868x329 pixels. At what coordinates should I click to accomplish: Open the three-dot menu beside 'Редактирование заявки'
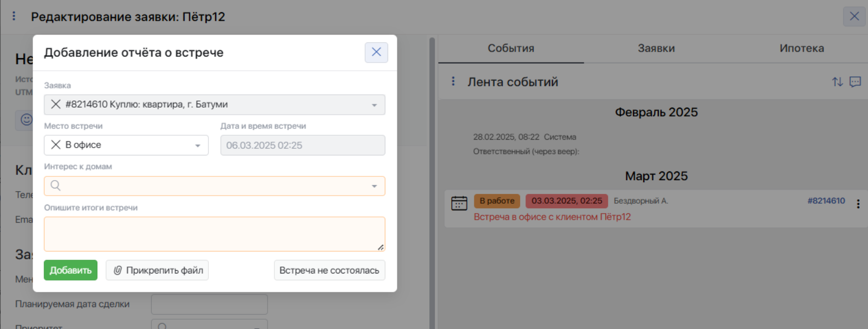[14, 16]
